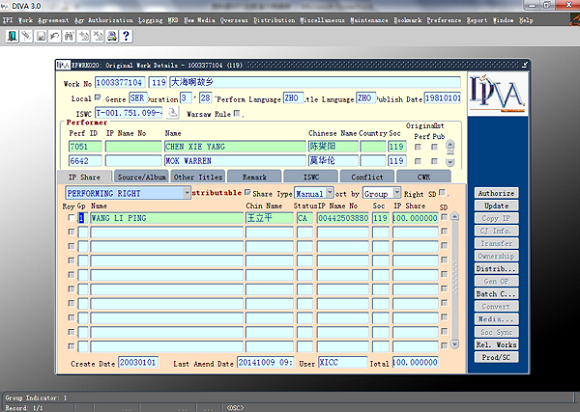Screen dimensions: 580x412
Task: Click the Media... button
Action: (x=496, y=319)
